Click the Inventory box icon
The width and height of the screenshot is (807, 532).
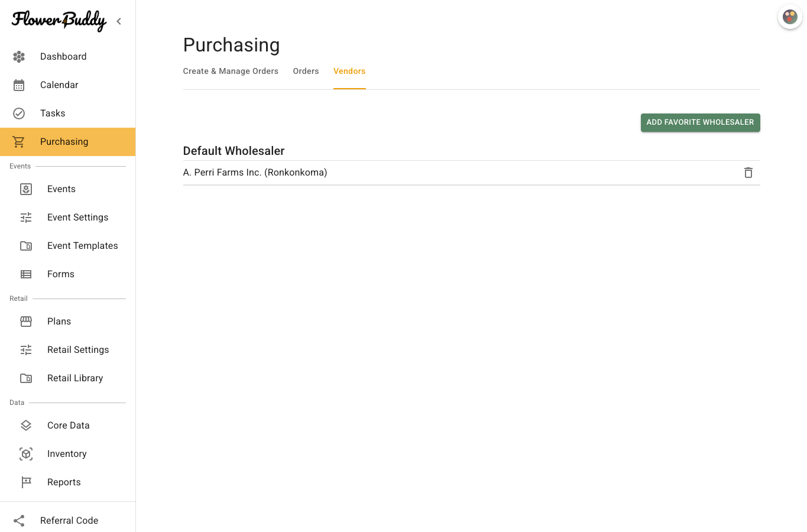coord(26,454)
